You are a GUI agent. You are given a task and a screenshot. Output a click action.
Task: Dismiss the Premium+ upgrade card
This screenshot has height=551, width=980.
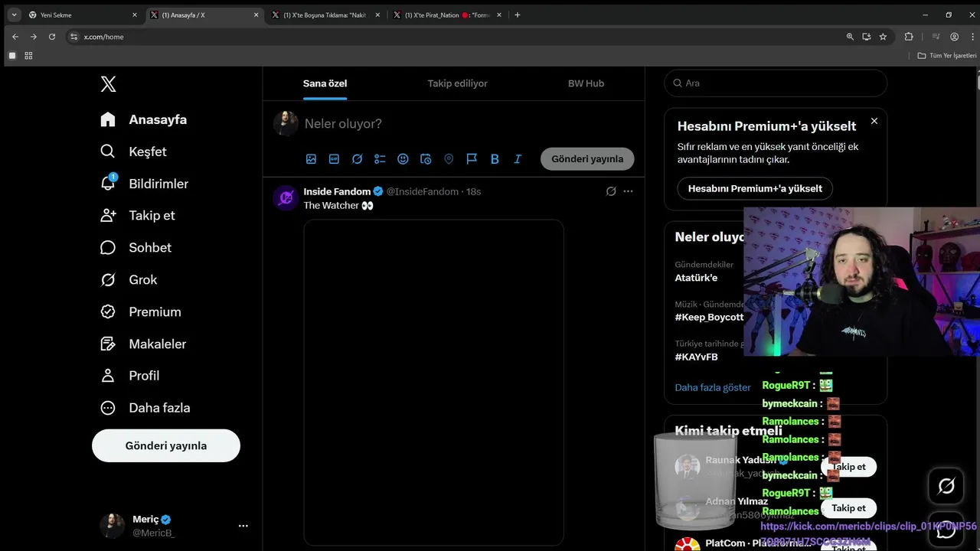click(874, 121)
